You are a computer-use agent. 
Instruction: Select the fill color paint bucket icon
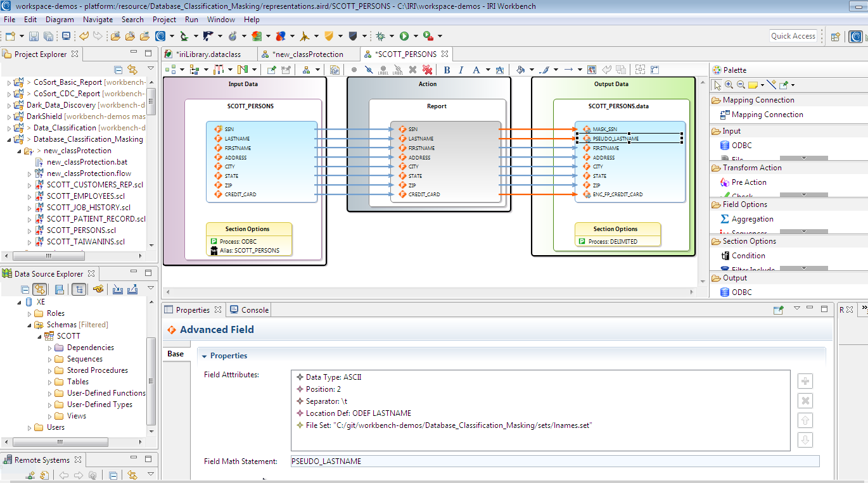tap(521, 70)
